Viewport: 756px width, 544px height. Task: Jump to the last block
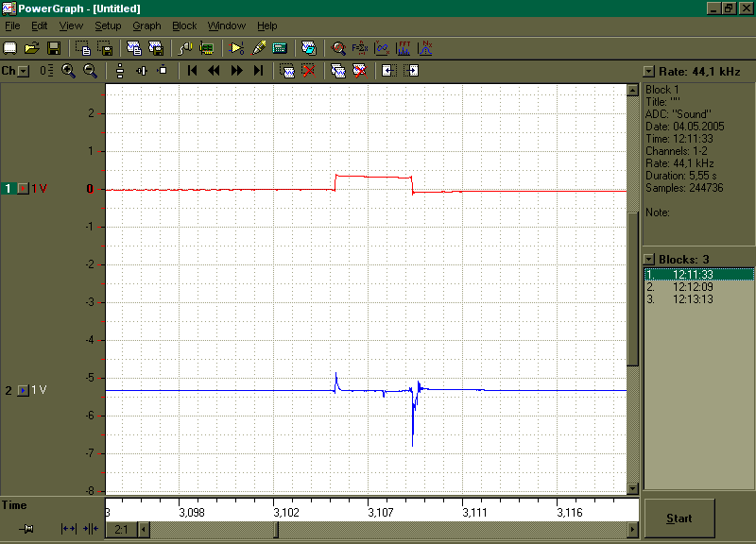[258, 71]
